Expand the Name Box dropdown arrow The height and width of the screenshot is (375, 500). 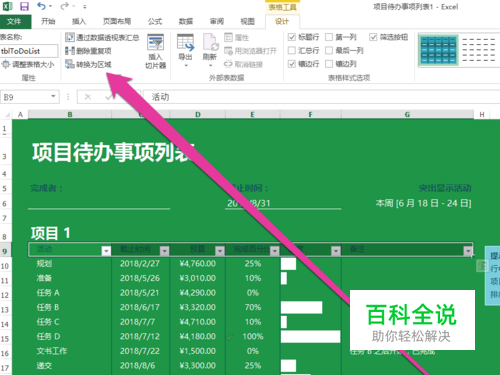[53, 97]
